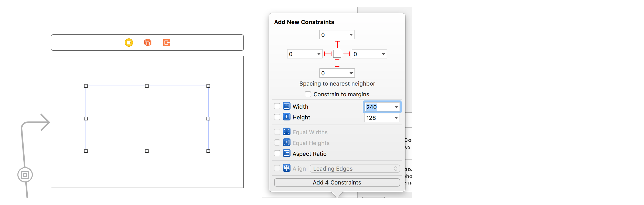Click the Align constraint icon
644x205 pixels.
tap(287, 168)
